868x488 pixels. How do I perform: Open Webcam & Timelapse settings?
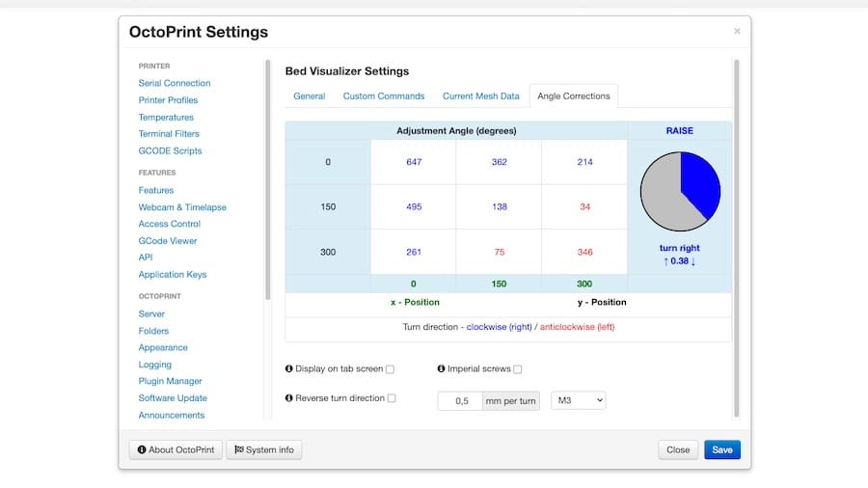pyautogui.click(x=182, y=207)
